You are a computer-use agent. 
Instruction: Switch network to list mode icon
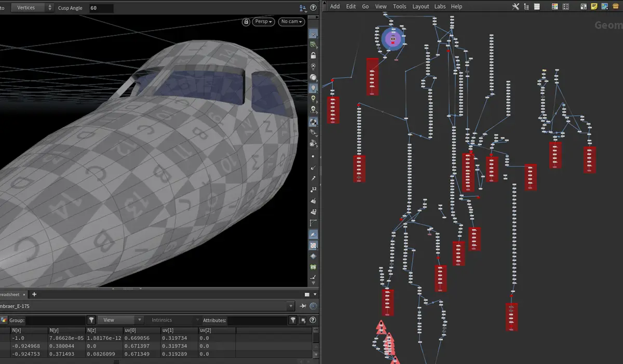click(537, 7)
